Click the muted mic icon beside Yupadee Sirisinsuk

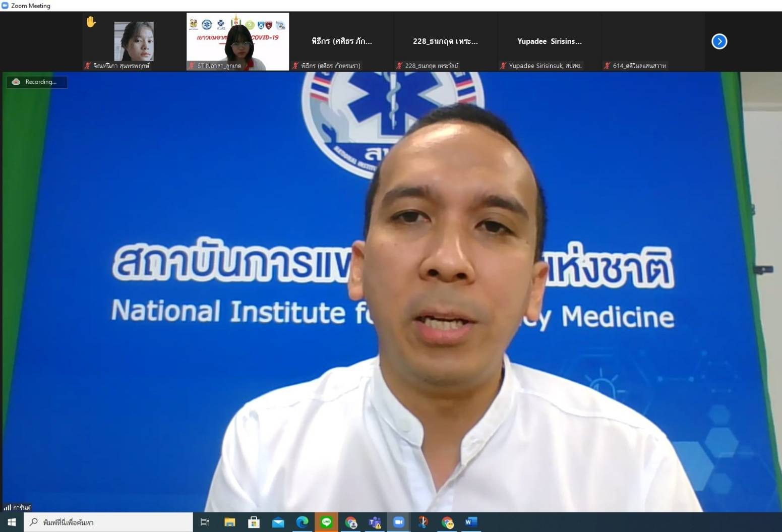[503, 66]
